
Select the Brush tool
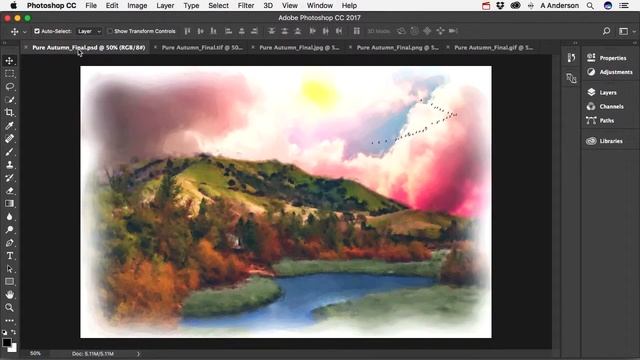(x=9, y=152)
